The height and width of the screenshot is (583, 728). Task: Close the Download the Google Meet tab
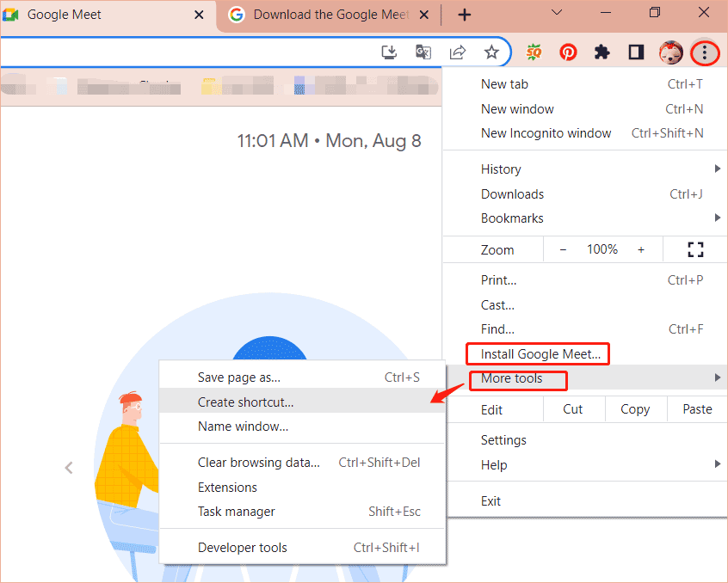423,15
